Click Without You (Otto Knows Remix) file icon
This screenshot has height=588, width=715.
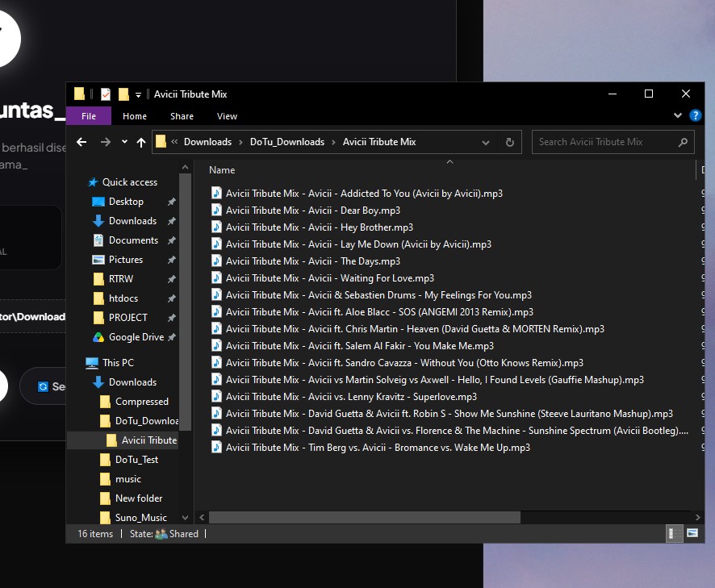pyautogui.click(x=216, y=362)
